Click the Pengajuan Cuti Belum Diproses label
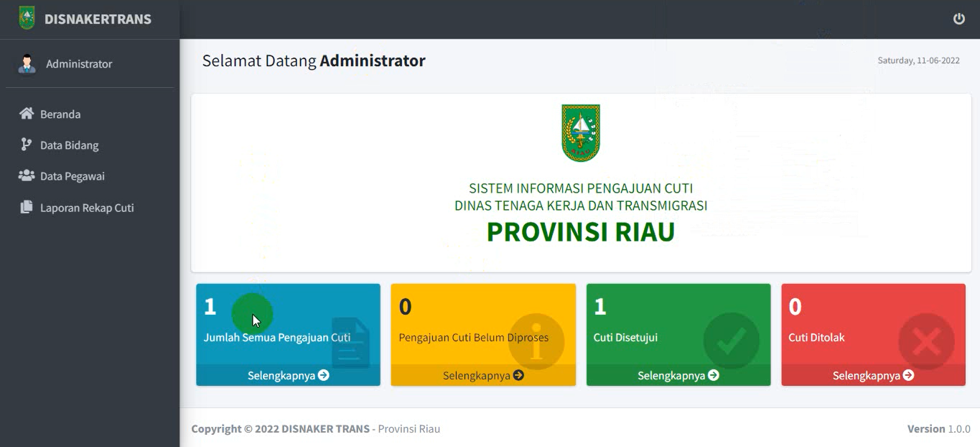The image size is (980, 447). [474, 337]
